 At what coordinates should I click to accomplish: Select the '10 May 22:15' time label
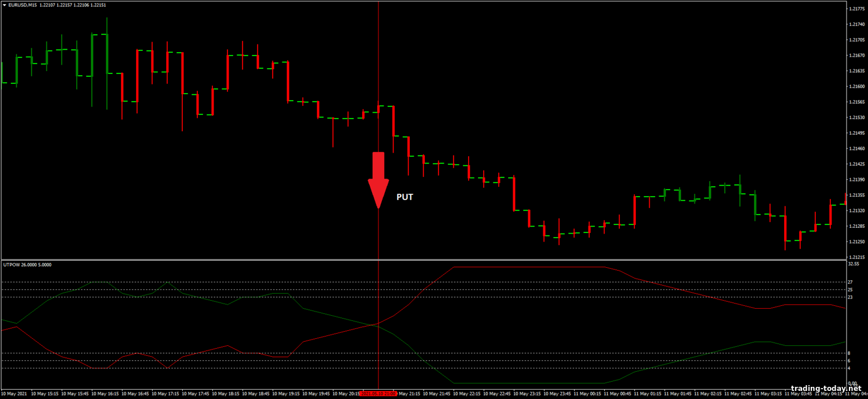coord(468,394)
